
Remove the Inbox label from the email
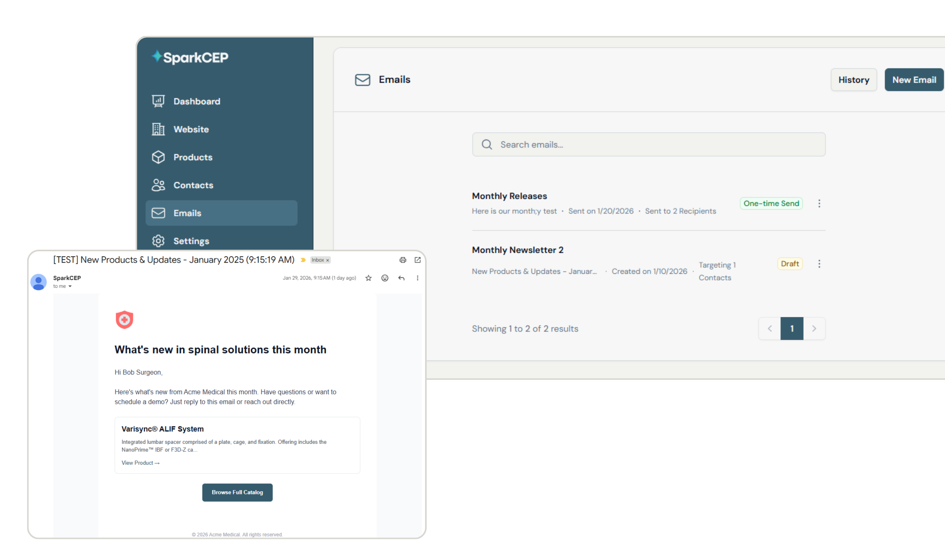click(328, 260)
